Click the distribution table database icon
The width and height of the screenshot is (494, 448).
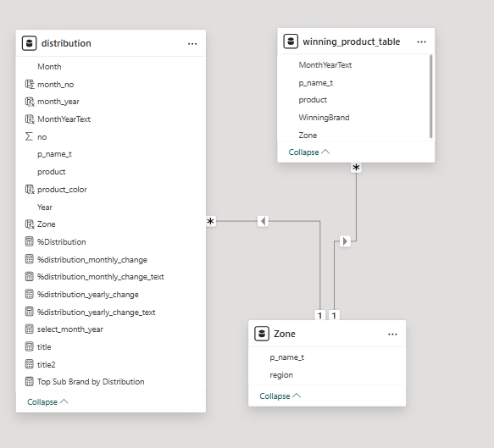click(x=30, y=43)
